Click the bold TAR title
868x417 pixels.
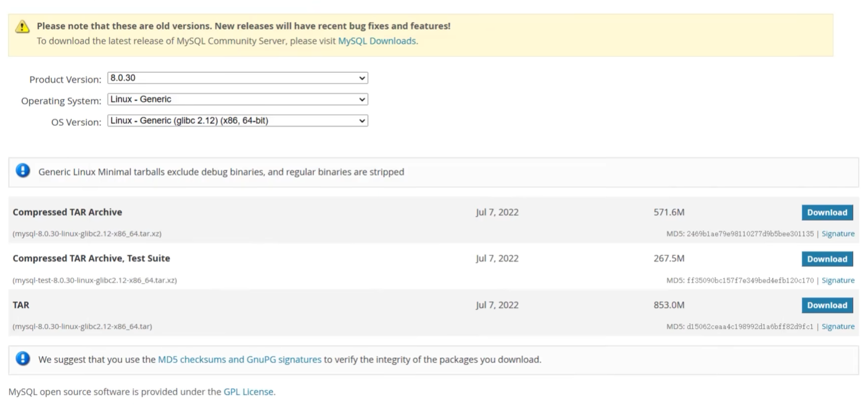[20, 305]
